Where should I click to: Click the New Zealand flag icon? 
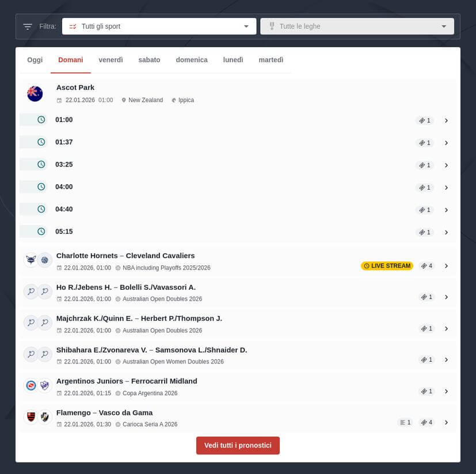pos(35,93)
